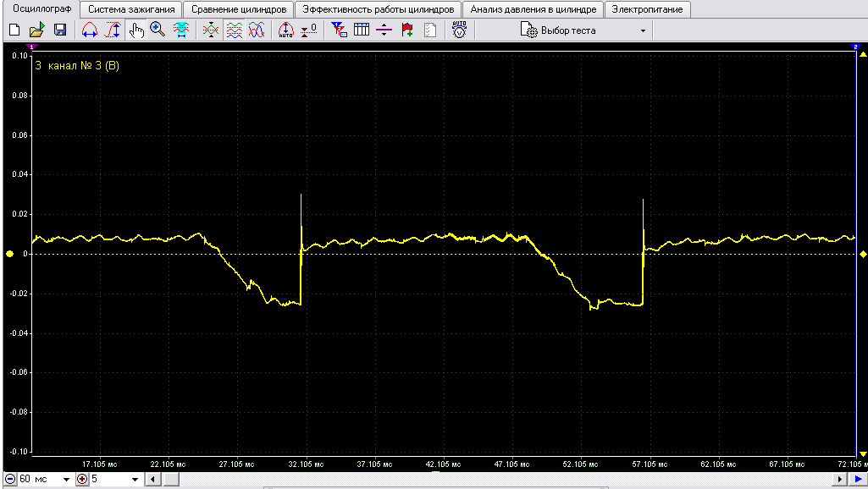
Task: Click the purple cursor marker 1
Action: click(x=31, y=47)
